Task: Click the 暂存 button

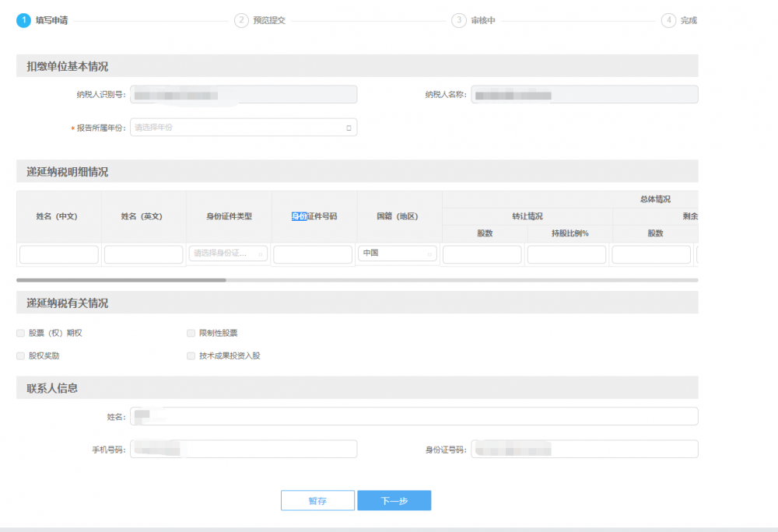Action: (x=317, y=501)
